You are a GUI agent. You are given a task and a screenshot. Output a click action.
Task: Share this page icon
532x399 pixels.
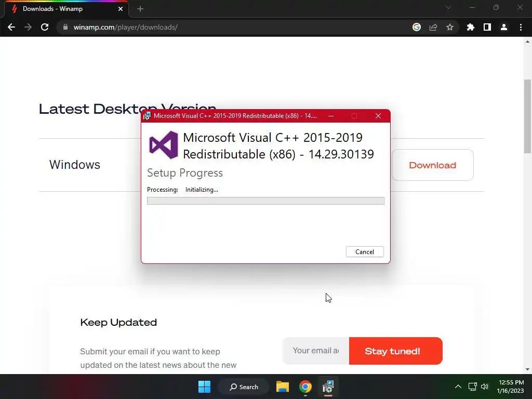click(433, 27)
